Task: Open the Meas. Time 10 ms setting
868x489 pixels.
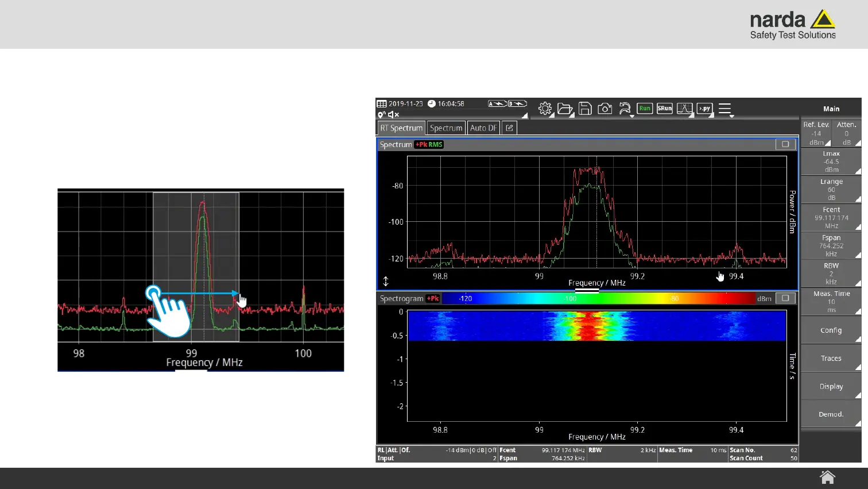Action: [831, 302]
